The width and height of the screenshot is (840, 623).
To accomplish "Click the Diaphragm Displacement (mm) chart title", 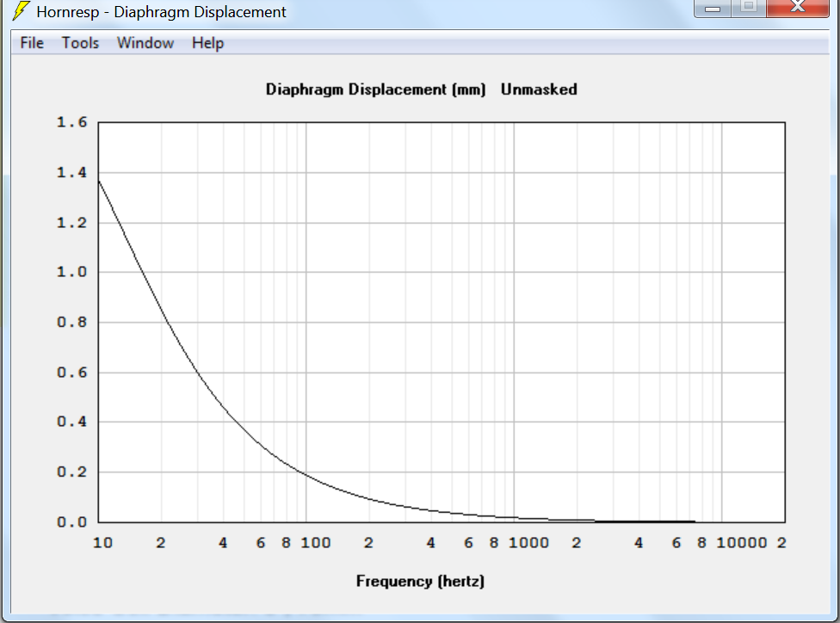I will [x=375, y=89].
